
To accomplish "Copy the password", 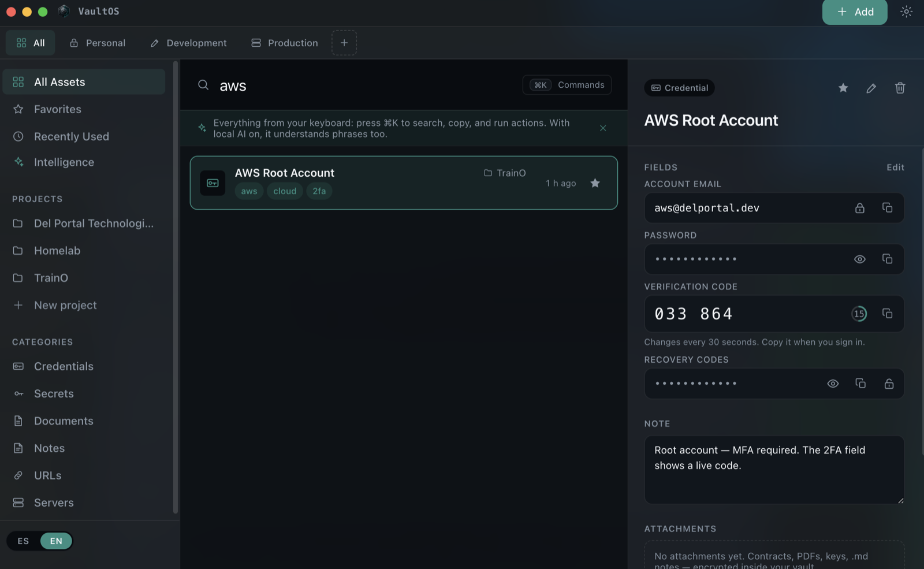I will pos(888,259).
